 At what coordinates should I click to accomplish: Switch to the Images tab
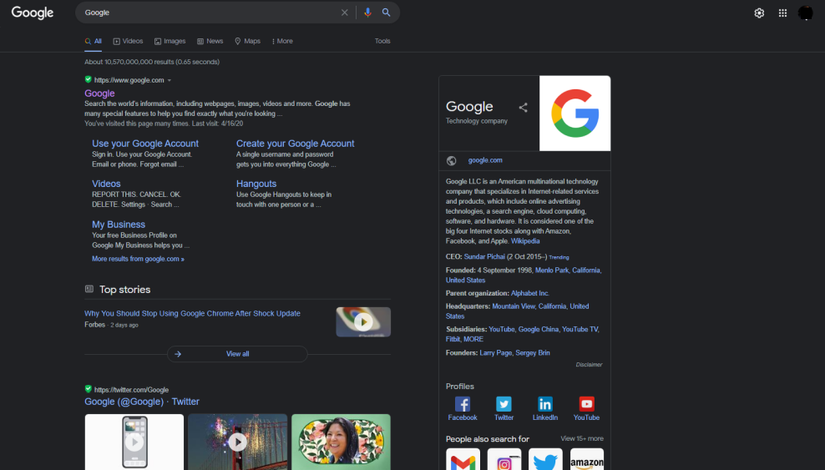point(169,41)
